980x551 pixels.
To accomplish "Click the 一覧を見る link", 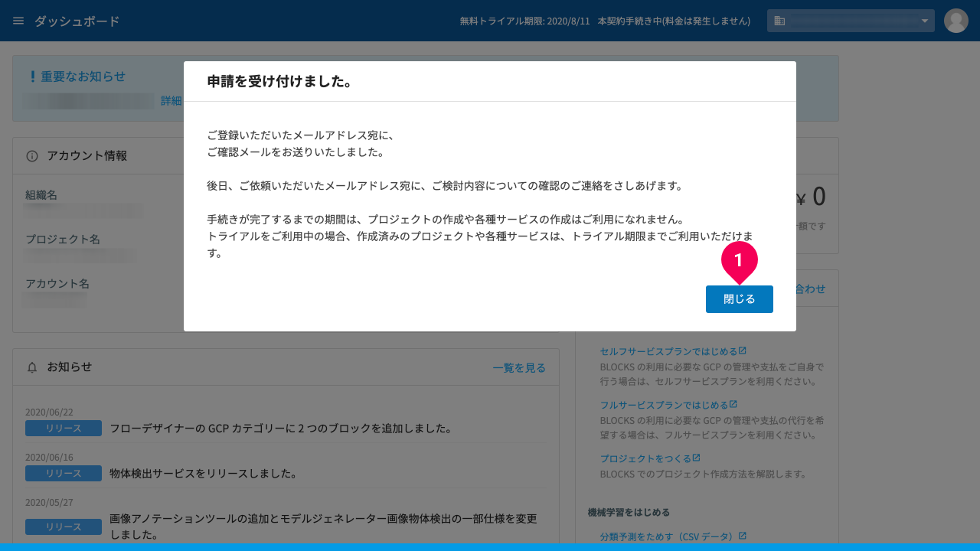I will tap(519, 368).
